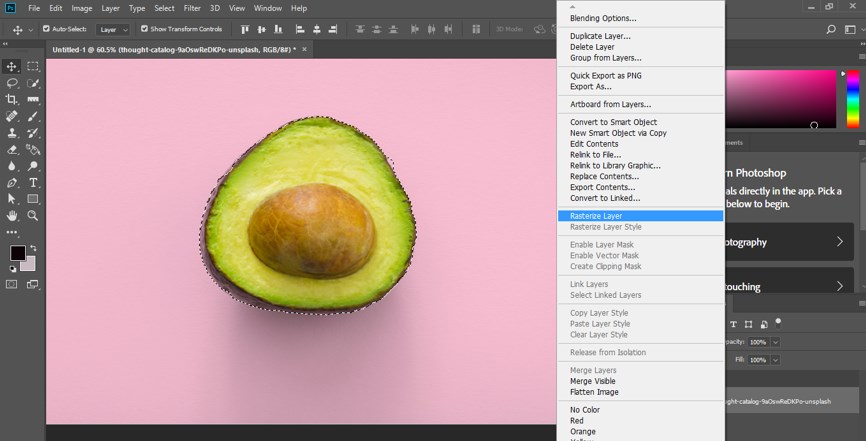The image size is (866, 441).
Task: Toggle the Show Transform Controls checkbox
Action: point(144,29)
